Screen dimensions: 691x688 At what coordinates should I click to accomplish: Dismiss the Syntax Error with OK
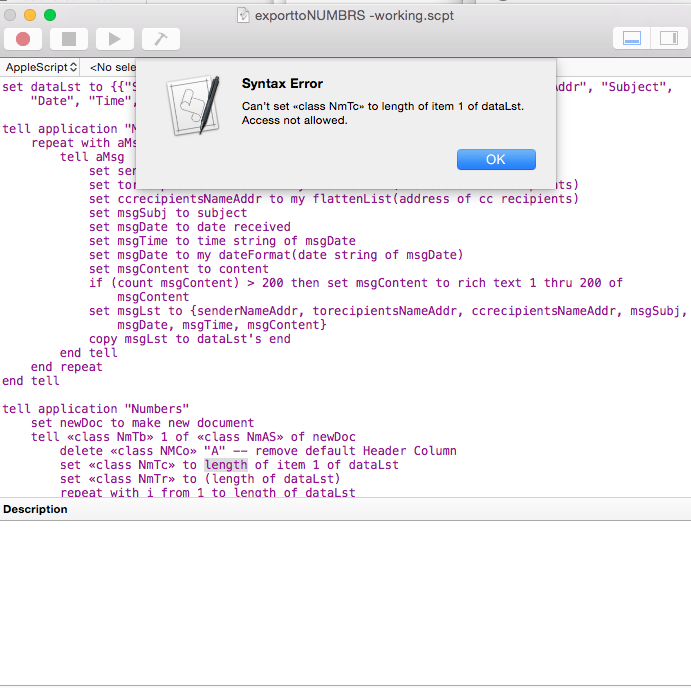pos(496,159)
